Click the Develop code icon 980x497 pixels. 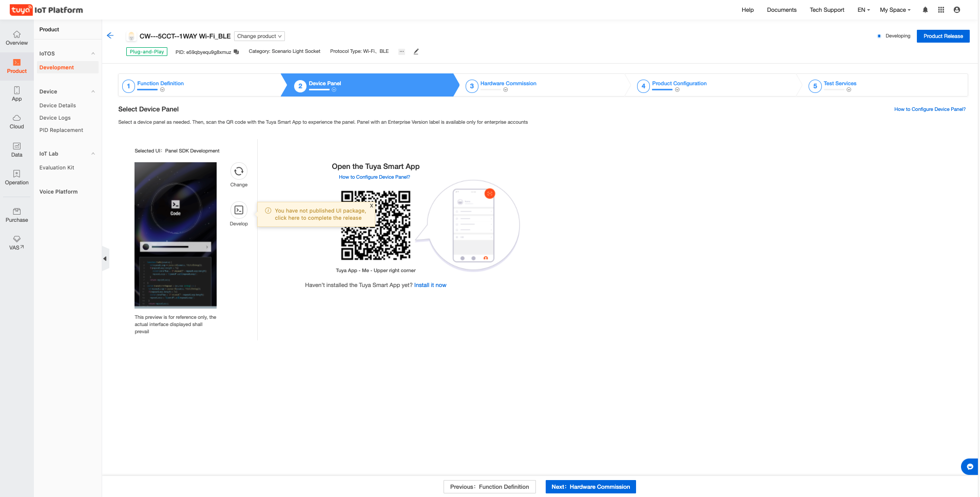point(239,210)
